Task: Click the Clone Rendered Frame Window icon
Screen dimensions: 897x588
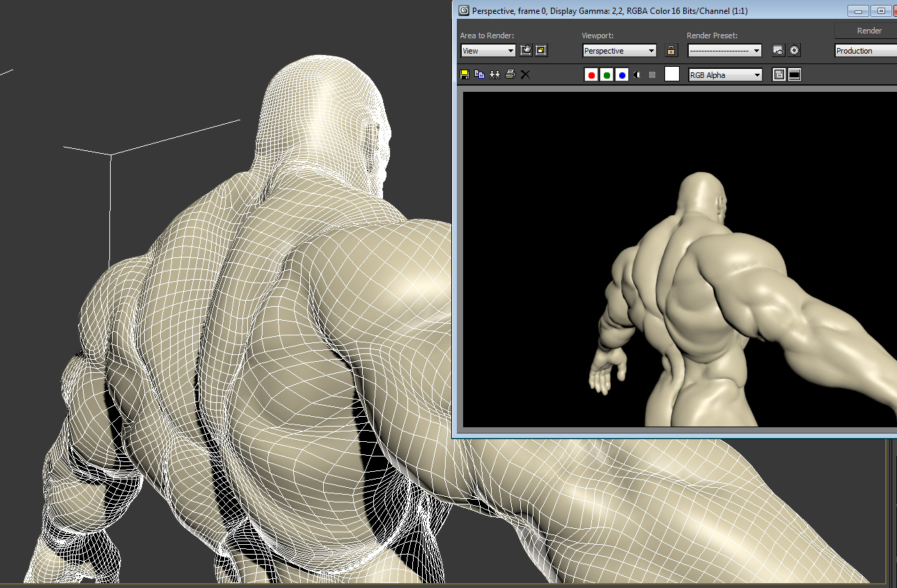Action: [x=494, y=74]
